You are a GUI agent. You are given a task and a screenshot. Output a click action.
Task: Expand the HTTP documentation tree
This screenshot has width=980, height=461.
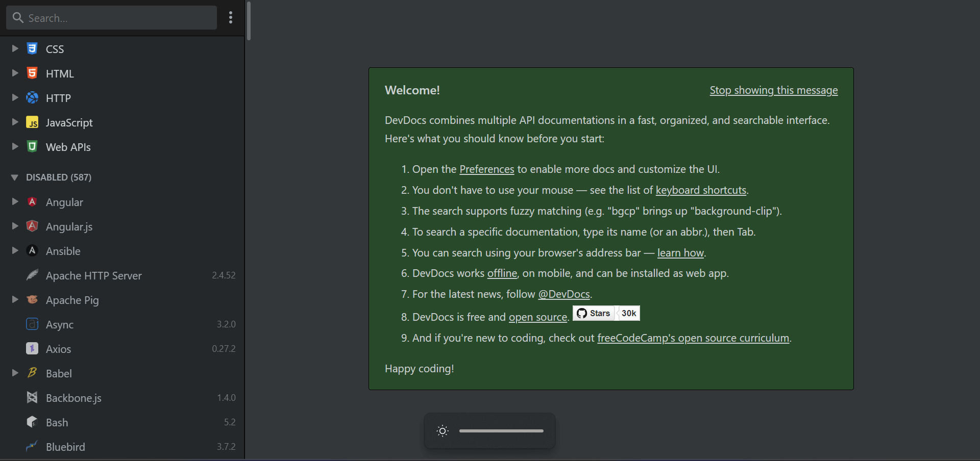(15, 98)
